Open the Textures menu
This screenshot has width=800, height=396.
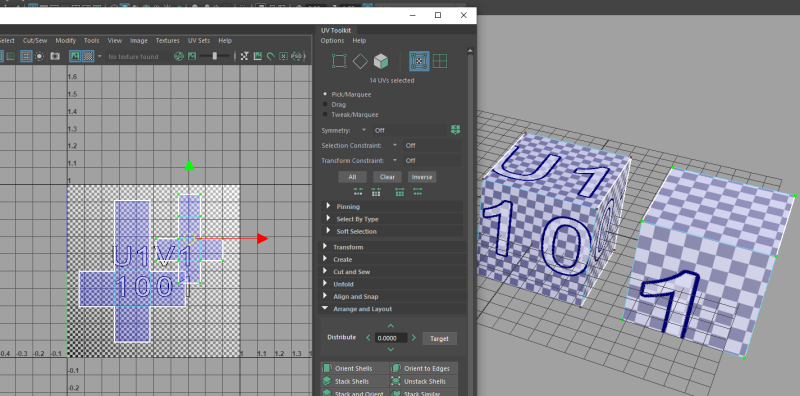pyautogui.click(x=167, y=41)
